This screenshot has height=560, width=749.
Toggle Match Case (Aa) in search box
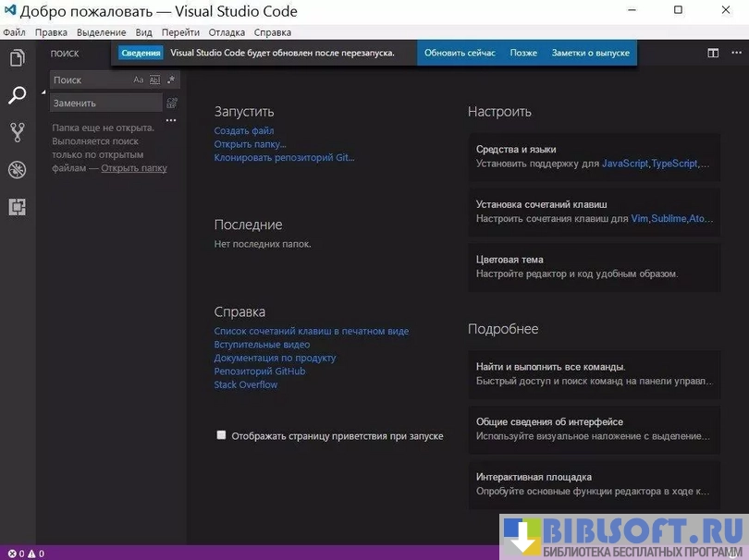[139, 80]
